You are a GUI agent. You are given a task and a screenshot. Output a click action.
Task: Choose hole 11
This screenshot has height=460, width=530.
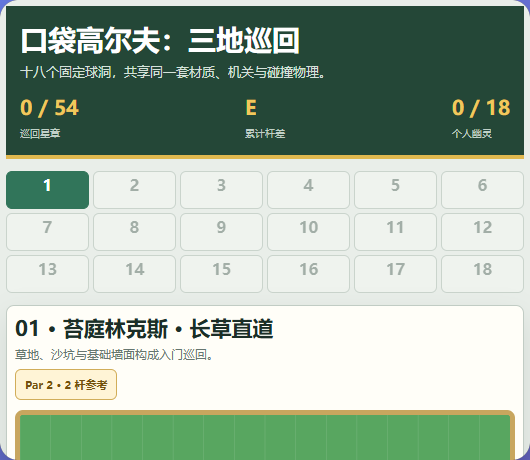pos(395,232)
